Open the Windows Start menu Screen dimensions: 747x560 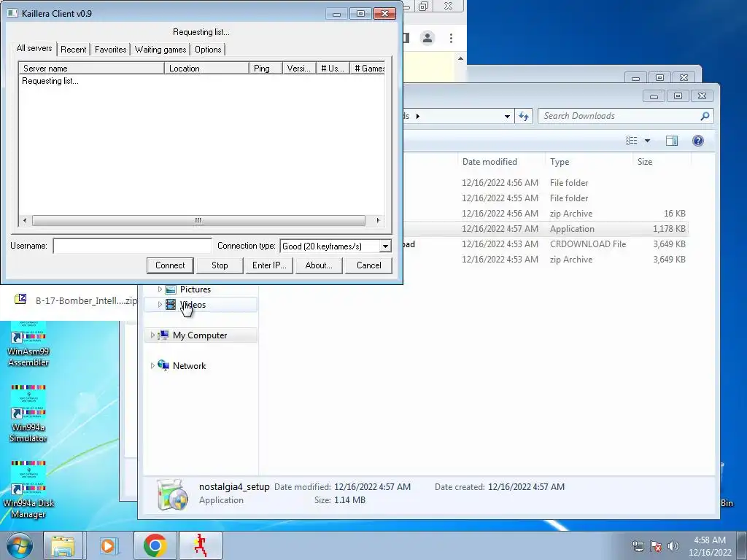(x=20, y=545)
